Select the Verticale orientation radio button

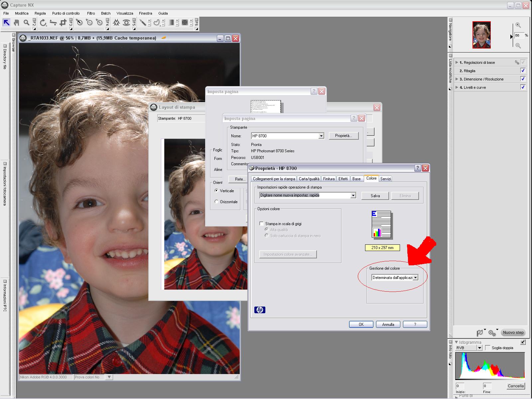coord(216,191)
